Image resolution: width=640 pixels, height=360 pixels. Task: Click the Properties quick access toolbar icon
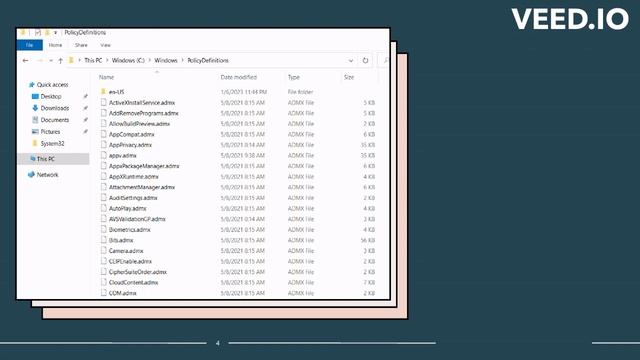(x=38, y=33)
